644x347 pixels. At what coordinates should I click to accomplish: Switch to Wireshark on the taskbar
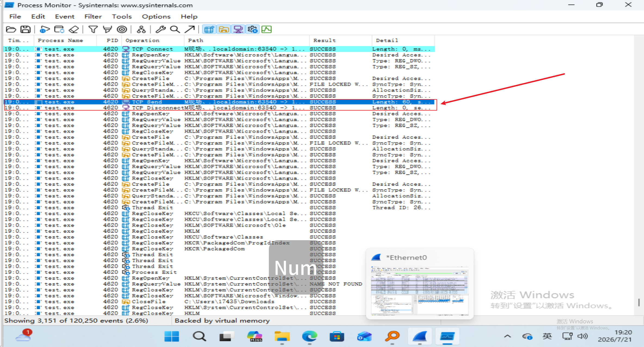[420, 337]
